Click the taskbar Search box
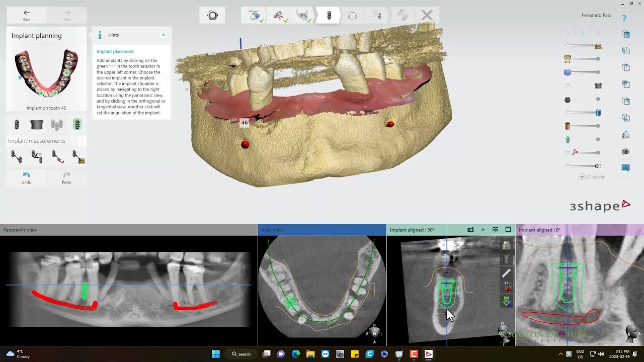This screenshot has height=362, width=644. [x=242, y=354]
